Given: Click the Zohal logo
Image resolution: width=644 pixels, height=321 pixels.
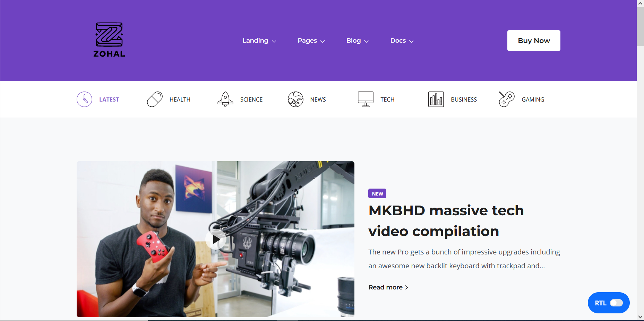Looking at the screenshot, I should 109,40.
